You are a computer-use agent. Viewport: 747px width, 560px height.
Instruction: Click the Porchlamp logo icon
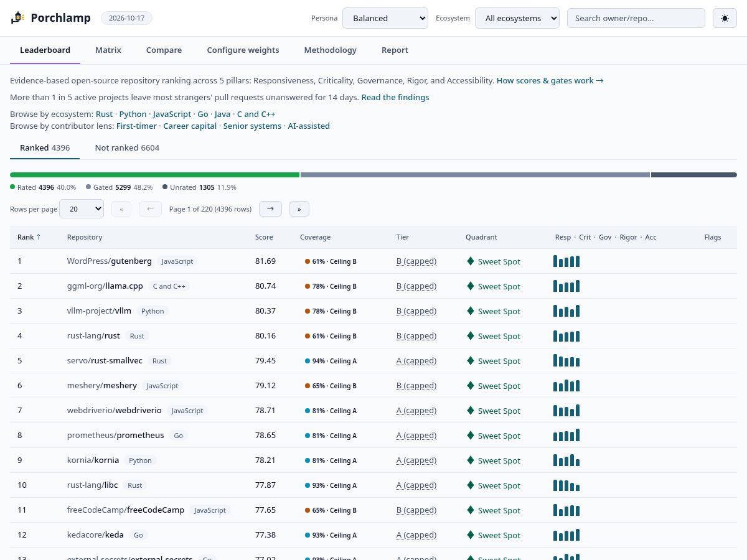[18, 17]
